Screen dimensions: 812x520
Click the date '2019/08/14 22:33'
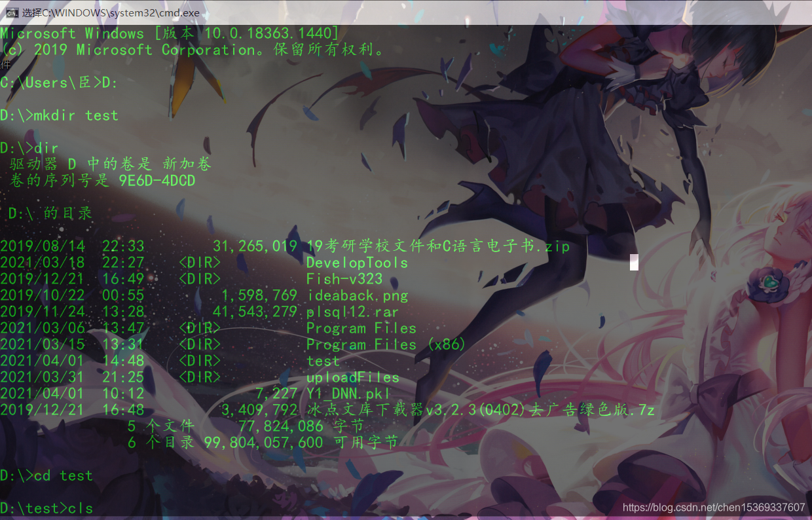tap(72, 246)
